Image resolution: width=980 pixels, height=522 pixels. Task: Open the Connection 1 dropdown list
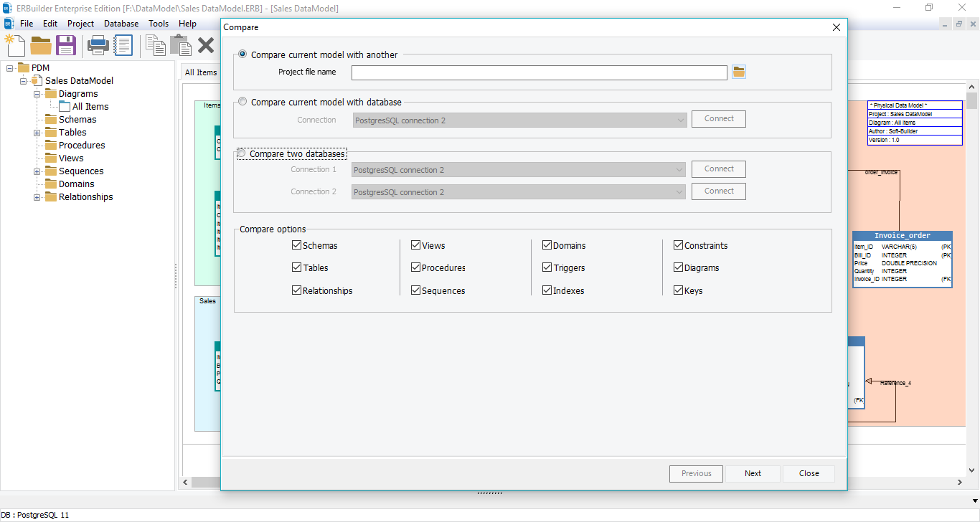pyautogui.click(x=680, y=169)
